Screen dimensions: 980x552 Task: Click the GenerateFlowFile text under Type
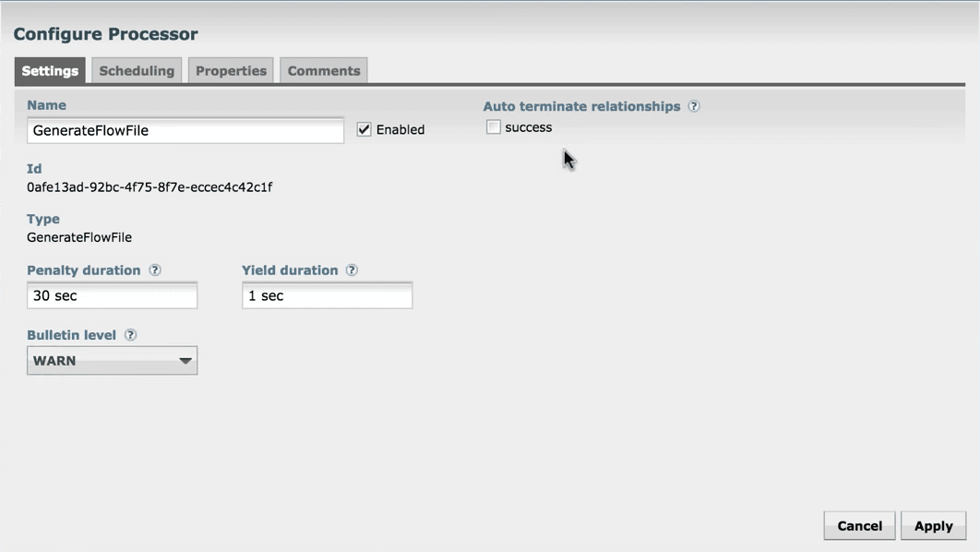(x=79, y=237)
